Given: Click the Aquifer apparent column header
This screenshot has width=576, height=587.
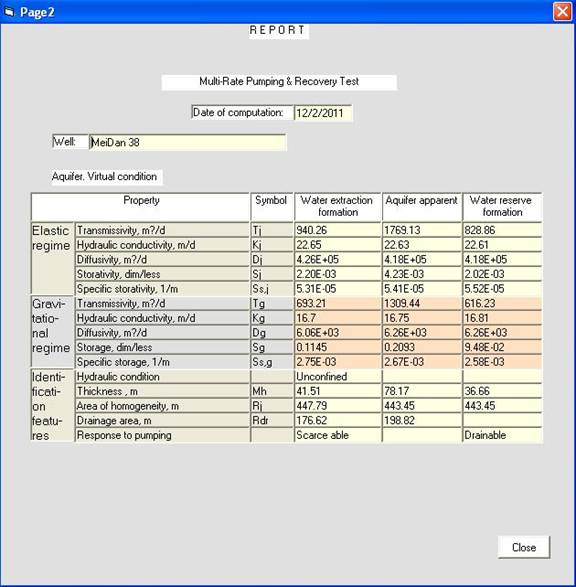Looking at the screenshot, I should [422, 207].
